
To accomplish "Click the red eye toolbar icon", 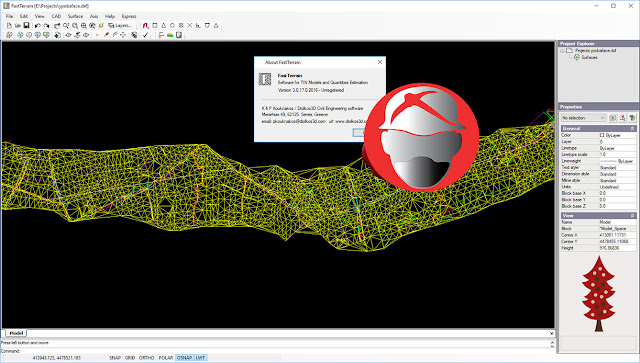I will (x=68, y=35).
